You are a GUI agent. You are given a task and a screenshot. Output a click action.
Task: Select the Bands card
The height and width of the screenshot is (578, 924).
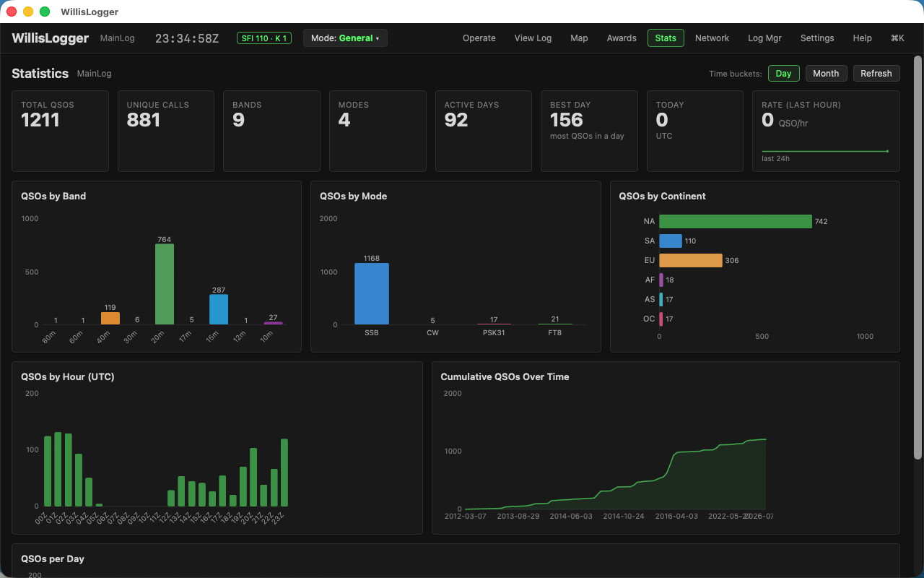point(271,131)
